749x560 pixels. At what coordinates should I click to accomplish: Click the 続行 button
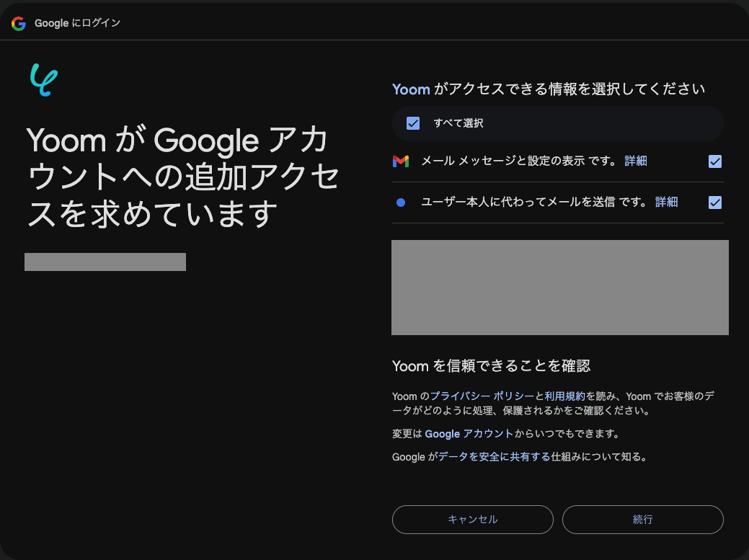pos(643,520)
